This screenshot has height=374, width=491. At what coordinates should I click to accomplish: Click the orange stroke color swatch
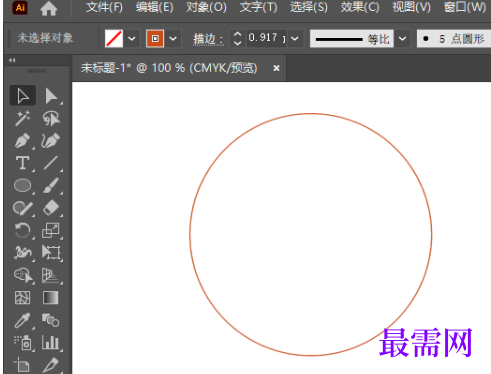pyautogui.click(x=155, y=39)
